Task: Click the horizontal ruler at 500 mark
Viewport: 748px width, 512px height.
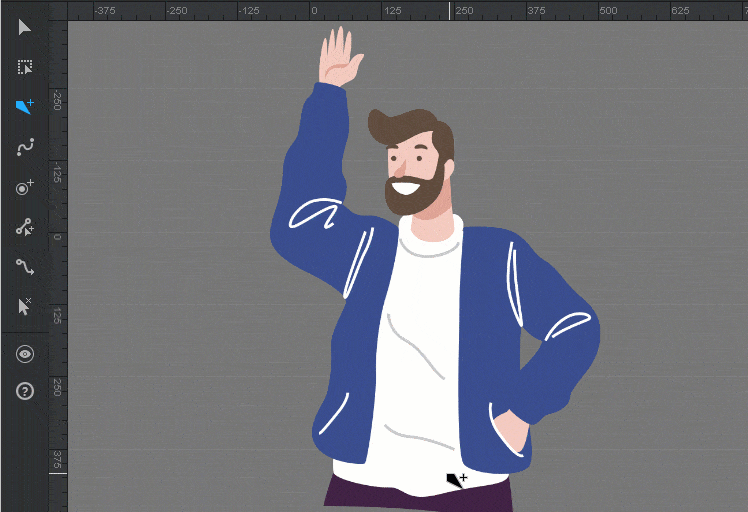Action: (608, 11)
